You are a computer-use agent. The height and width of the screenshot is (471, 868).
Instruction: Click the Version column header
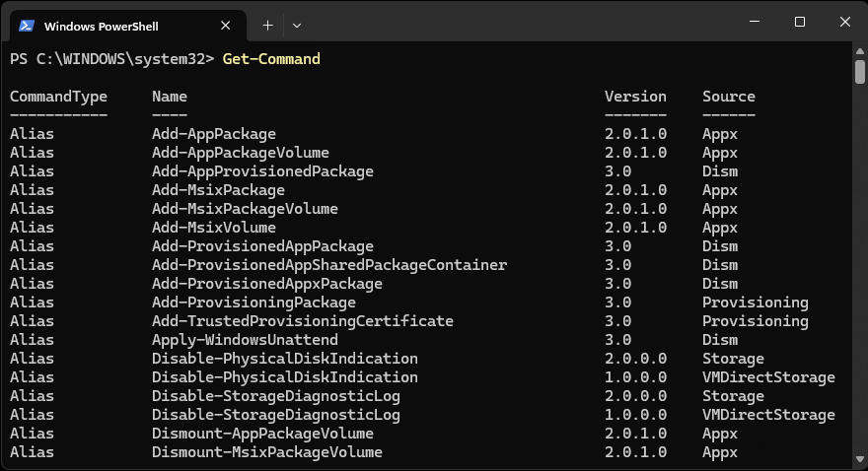click(635, 97)
